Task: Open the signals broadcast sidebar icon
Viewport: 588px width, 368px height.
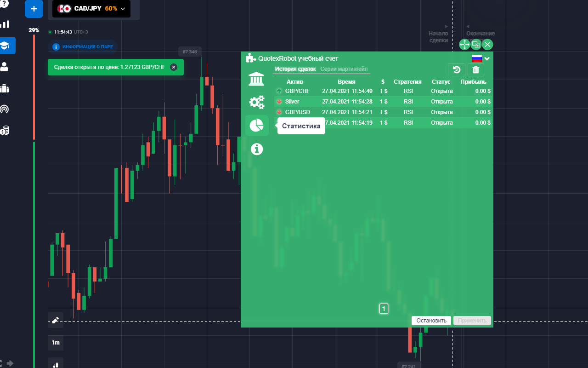Action: (5, 109)
